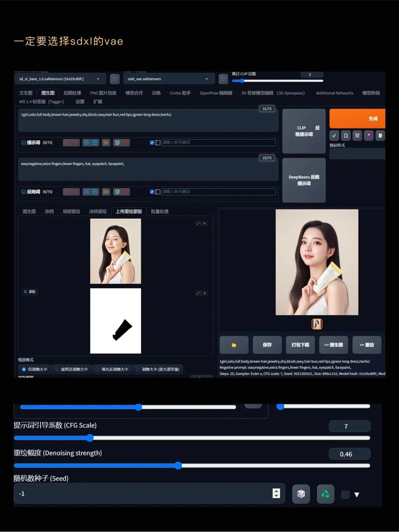The height and width of the screenshot is (532, 399).
Task: Select the 调整大小 (放大潜变量) resize mode
Action: pos(157,369)
